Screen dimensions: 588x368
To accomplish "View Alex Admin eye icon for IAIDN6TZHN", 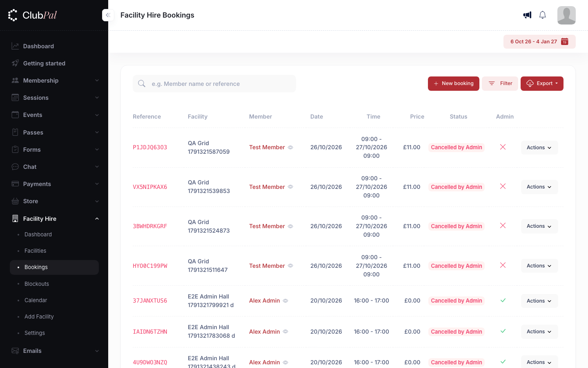I will pyautogui.click(x=286, y=332).
